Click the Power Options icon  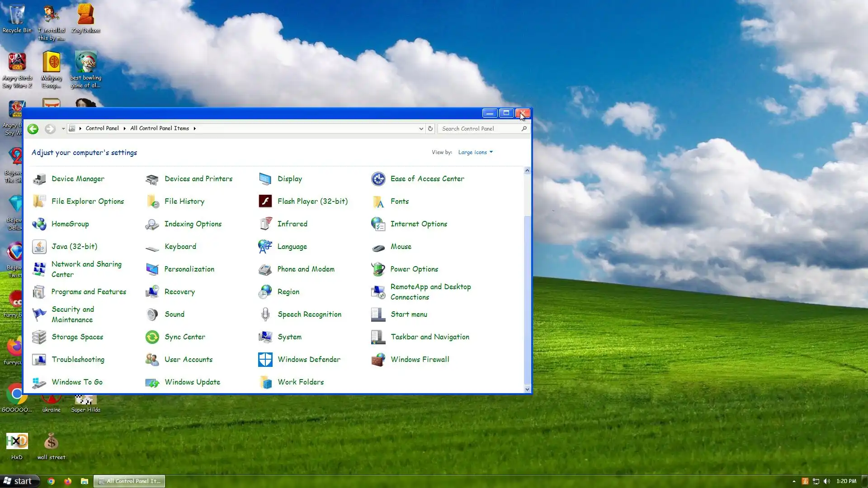coord(378,269)
